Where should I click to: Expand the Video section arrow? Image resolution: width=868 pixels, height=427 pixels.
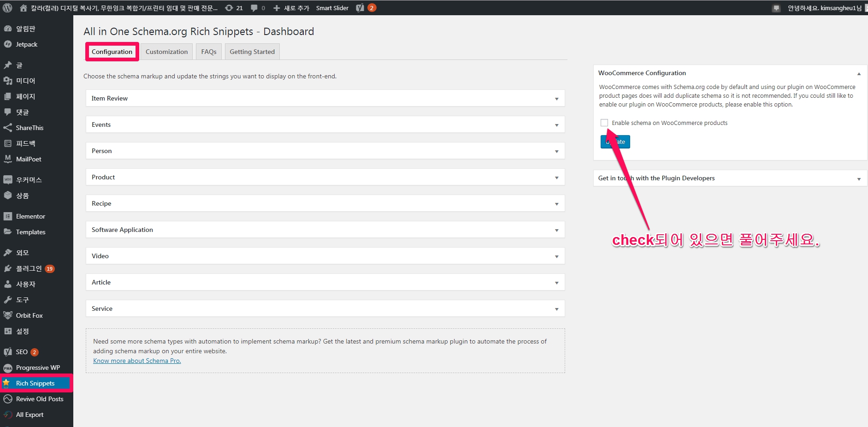(556, 256)
